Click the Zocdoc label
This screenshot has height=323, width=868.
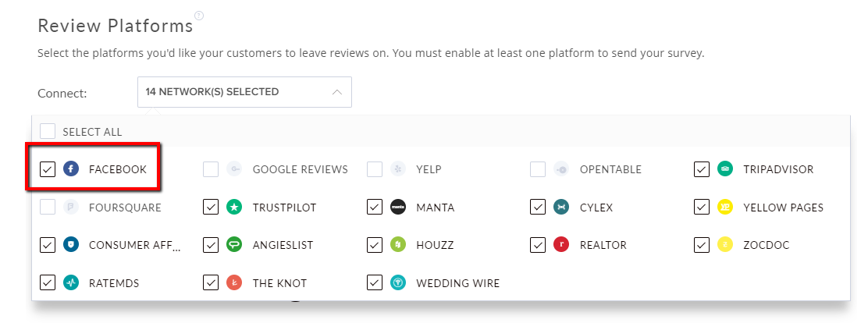[767, 245]
